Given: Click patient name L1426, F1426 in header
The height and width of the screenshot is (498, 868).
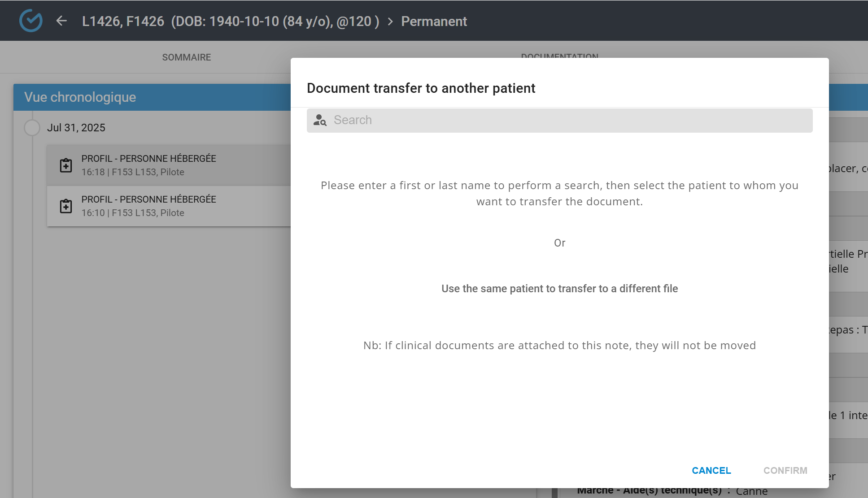Looking at the screenshot, I should pos(123,22).
